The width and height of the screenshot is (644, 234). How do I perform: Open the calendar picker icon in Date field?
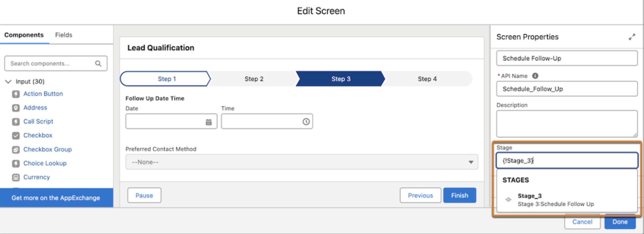point(208,122)
